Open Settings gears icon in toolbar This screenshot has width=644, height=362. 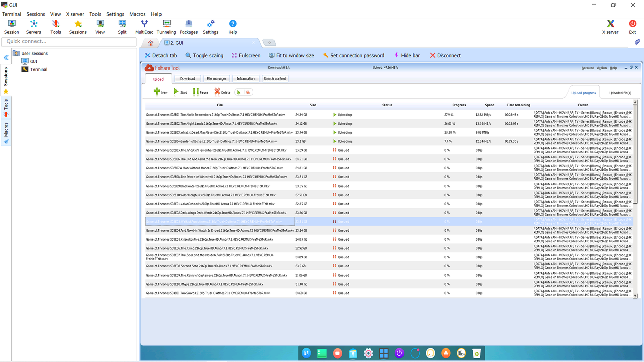211,27
